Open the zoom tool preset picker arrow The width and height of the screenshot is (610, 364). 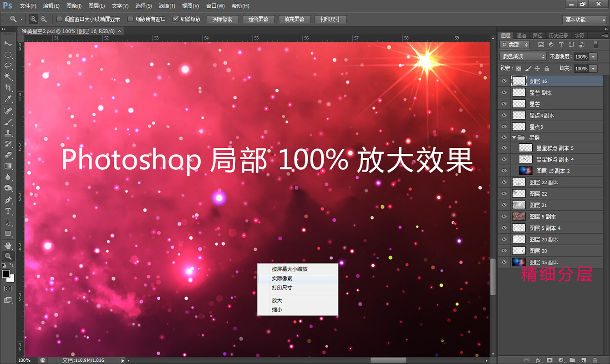coord(22,20)
